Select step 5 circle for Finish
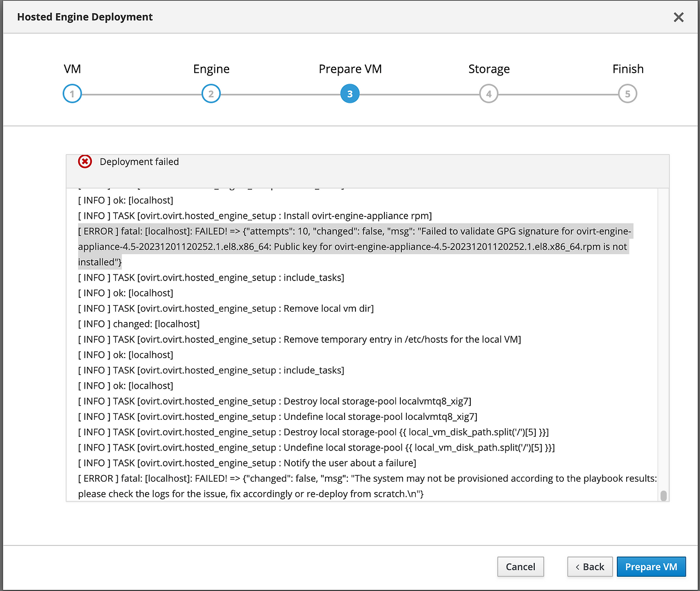This screenshot has height=591, width=700. [627, 93]
